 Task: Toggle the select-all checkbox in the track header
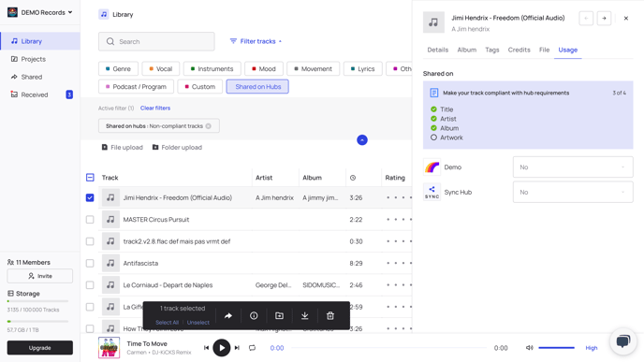[x=90, y=178]
